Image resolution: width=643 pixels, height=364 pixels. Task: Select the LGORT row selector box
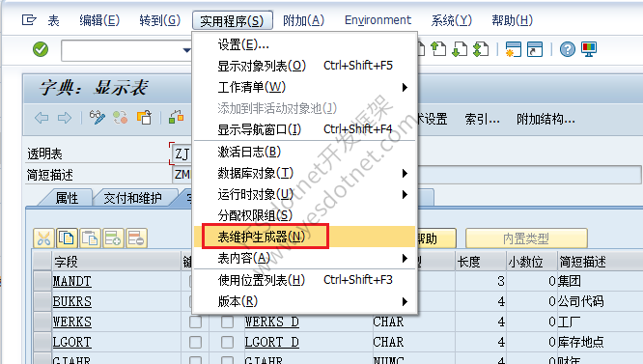tap(42, 342)
